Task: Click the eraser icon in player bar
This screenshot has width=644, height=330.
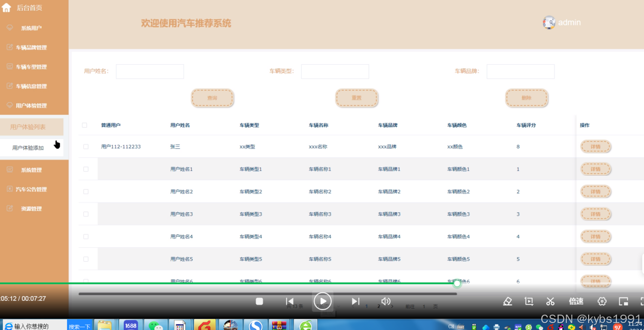Action: pos(508,301)
